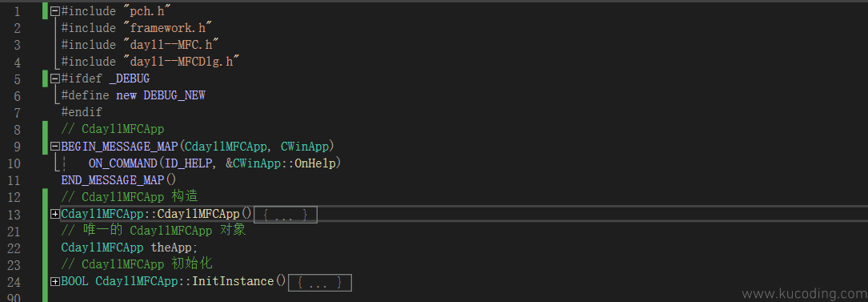This screenshot has height=302, width=868.
Task: Click the www.kucoding.com watermark
Action: [804, 294]
